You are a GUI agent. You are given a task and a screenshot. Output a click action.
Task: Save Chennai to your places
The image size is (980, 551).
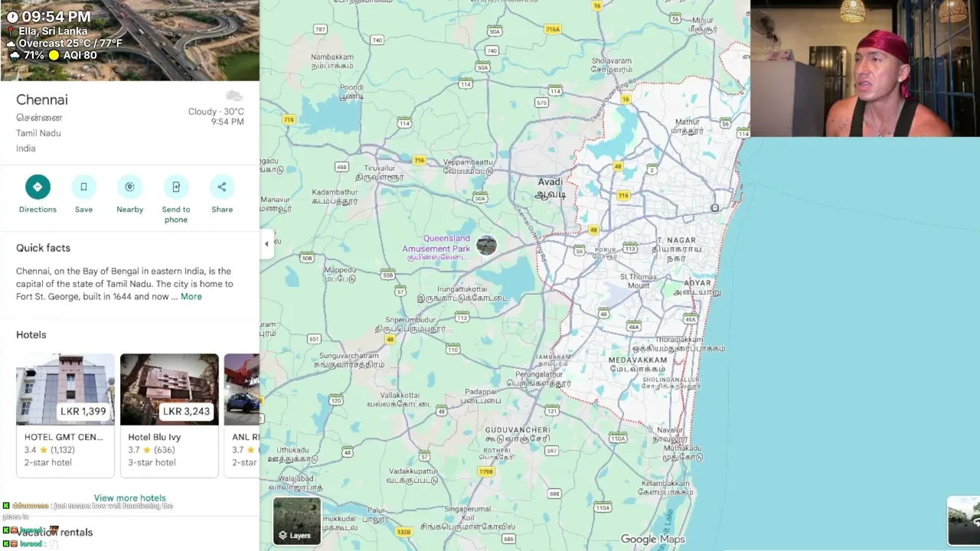click(83, 187)
